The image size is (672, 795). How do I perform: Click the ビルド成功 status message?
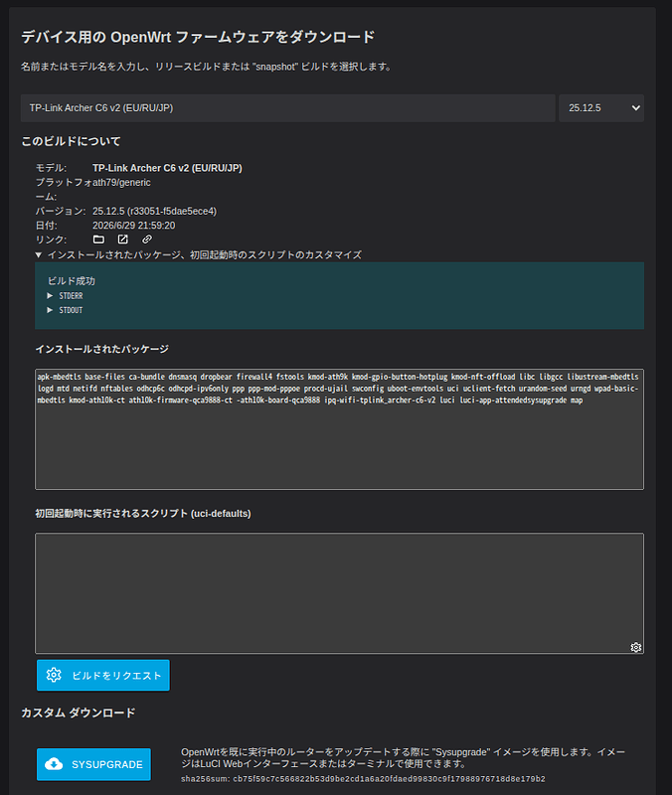point(72,281)
